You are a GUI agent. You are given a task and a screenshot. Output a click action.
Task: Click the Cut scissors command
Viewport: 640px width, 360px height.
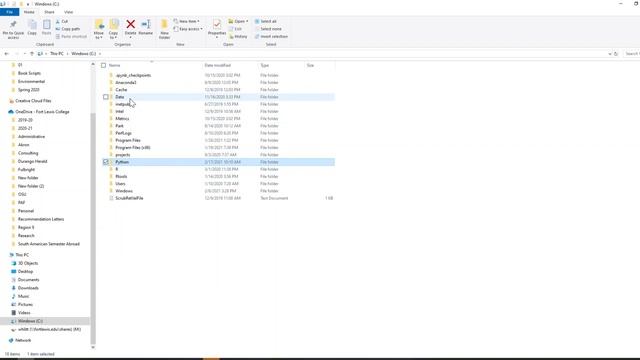pos(62,21)
